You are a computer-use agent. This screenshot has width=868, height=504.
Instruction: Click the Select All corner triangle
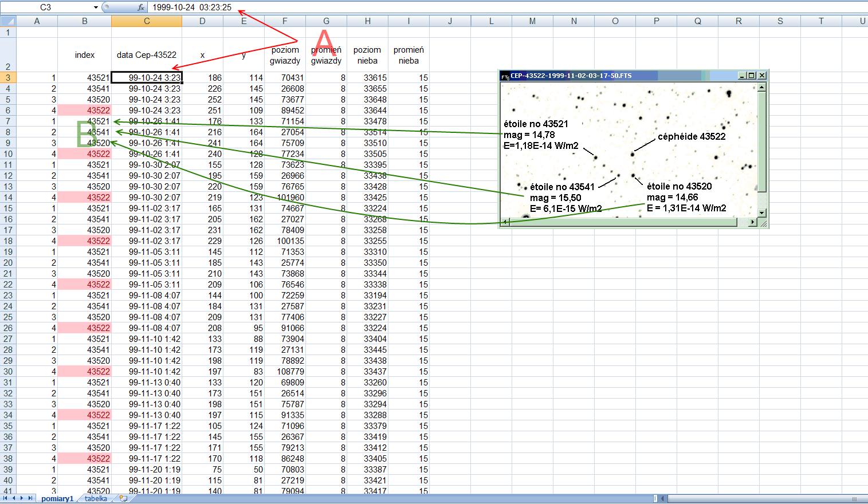[x=8, y=21]
